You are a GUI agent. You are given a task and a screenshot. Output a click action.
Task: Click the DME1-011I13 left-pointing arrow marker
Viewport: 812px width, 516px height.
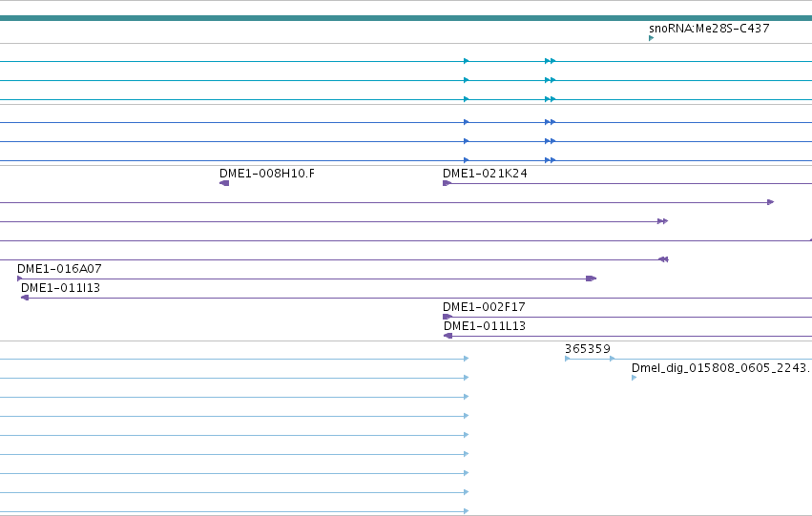point(25,298)
